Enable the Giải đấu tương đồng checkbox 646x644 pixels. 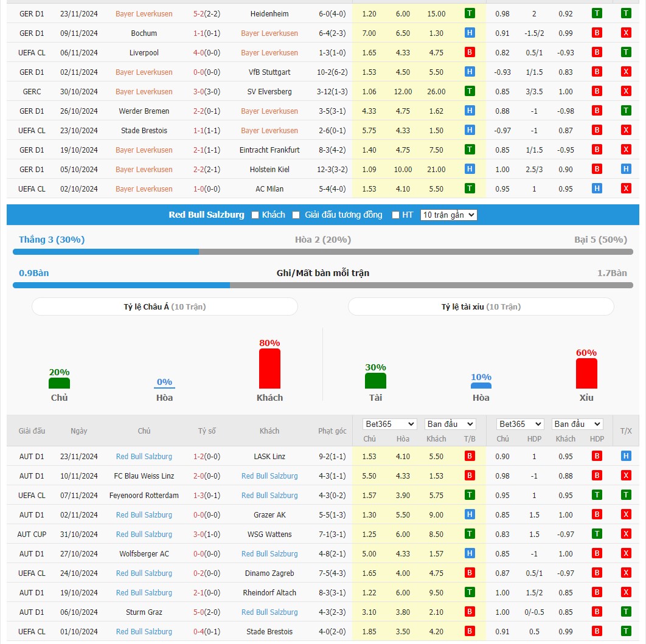296,215
